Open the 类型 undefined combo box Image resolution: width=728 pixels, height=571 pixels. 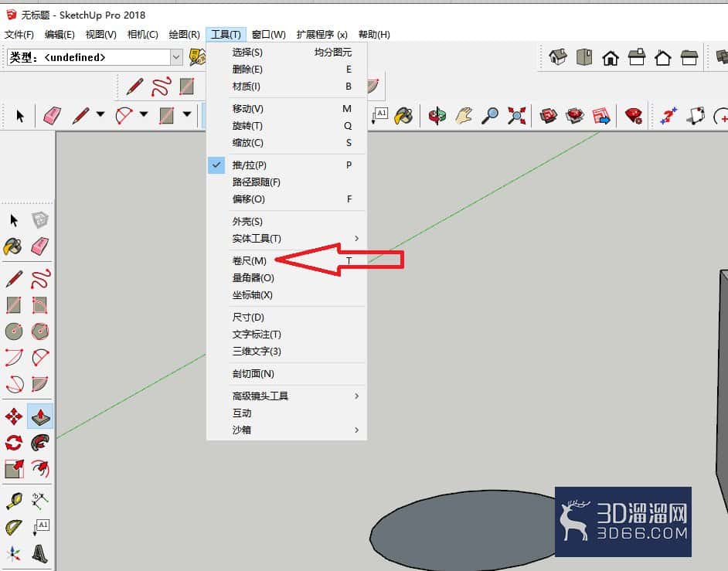tap(94, 57)
